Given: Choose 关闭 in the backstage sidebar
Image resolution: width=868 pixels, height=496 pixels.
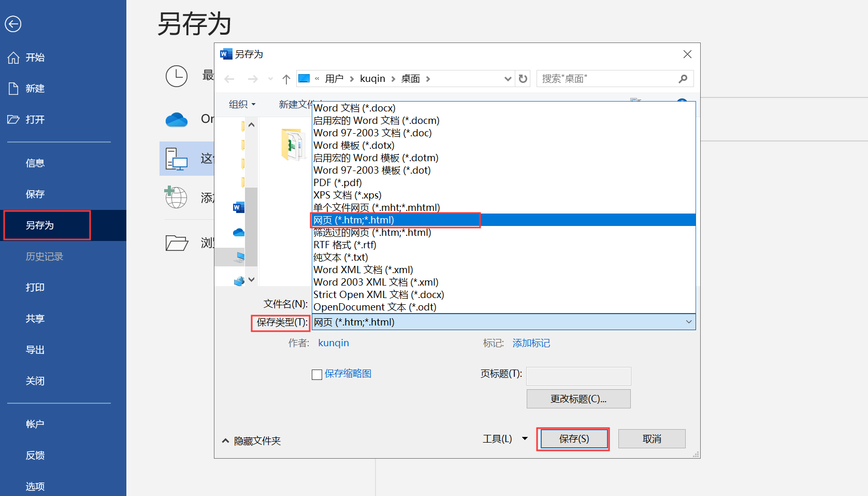Looking at the screenshot, I should [35, 381].
